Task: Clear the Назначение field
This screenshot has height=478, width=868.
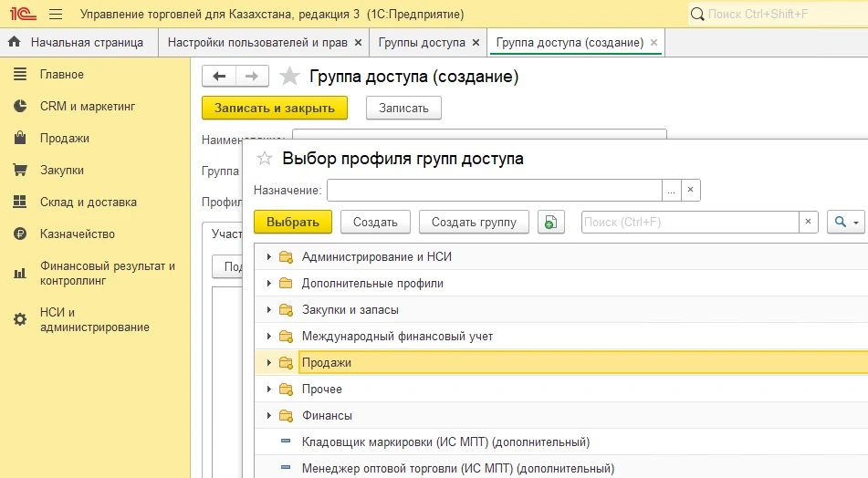Action: pos(690,190)
